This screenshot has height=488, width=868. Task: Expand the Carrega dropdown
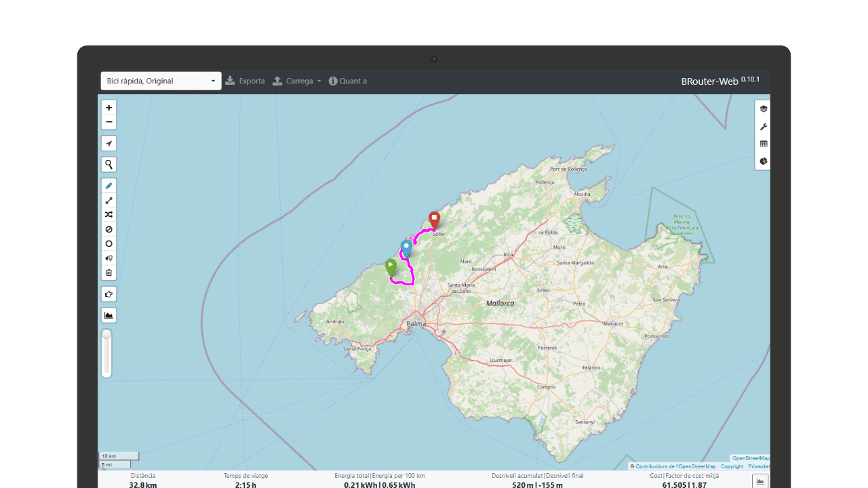[x=296, y=81]
